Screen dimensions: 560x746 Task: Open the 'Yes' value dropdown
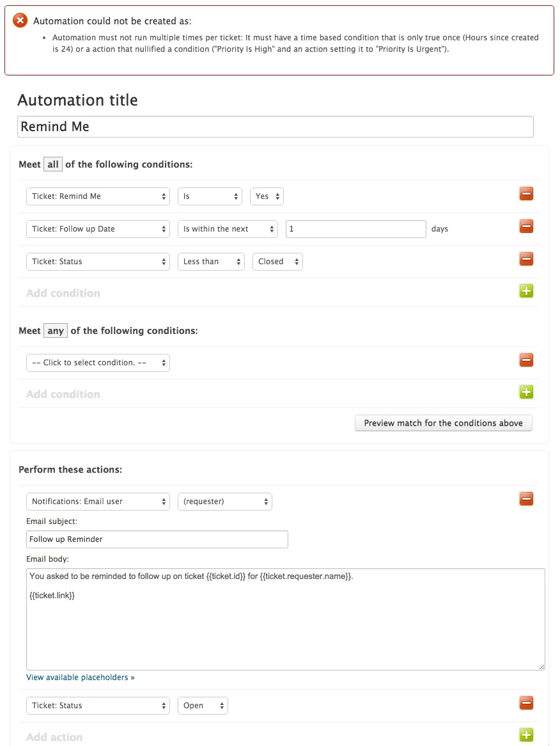[x=267, y=196]
